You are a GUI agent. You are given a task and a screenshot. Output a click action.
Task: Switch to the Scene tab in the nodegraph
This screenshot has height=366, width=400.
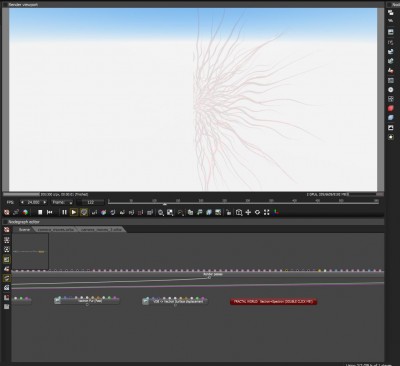pos(24,229)
